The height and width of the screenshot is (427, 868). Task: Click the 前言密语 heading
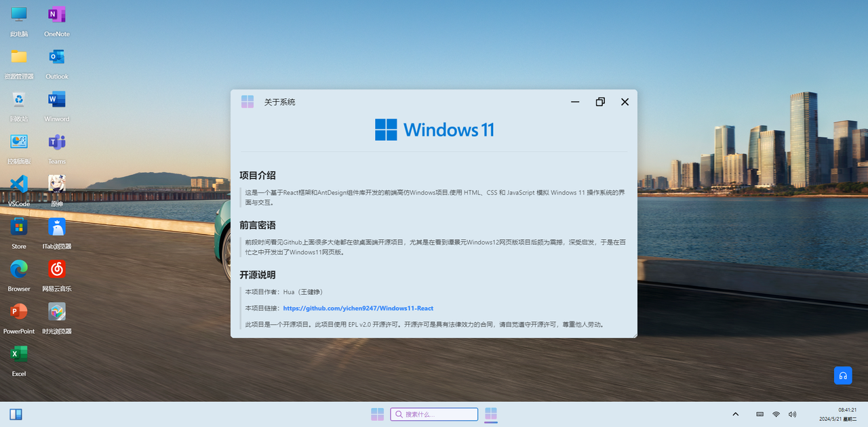coord(258,225)
